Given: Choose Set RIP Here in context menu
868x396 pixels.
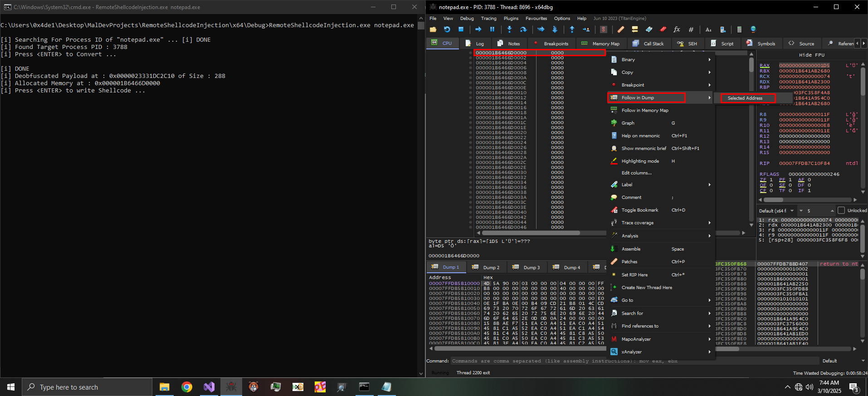Looking at the screenshot, I should point(661,275).
